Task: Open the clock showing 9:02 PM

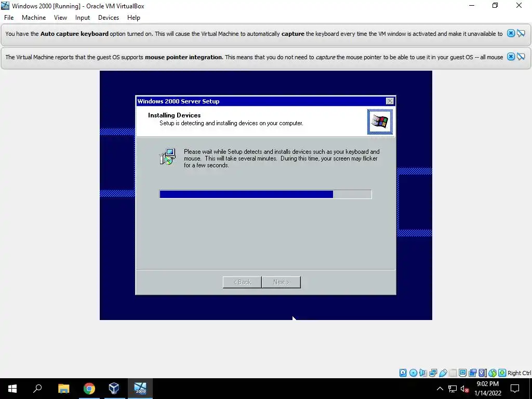Action: pos(487,389)
